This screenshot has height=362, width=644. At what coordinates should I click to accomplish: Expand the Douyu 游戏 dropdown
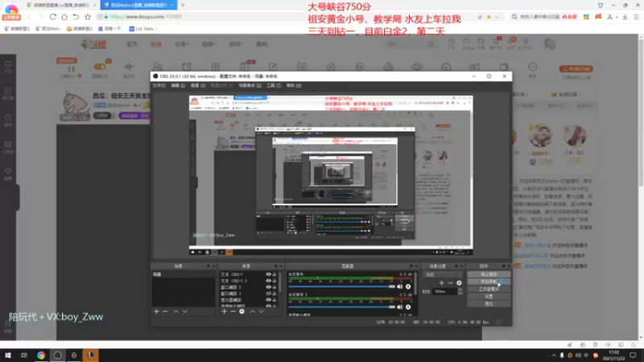coord(236,44)
